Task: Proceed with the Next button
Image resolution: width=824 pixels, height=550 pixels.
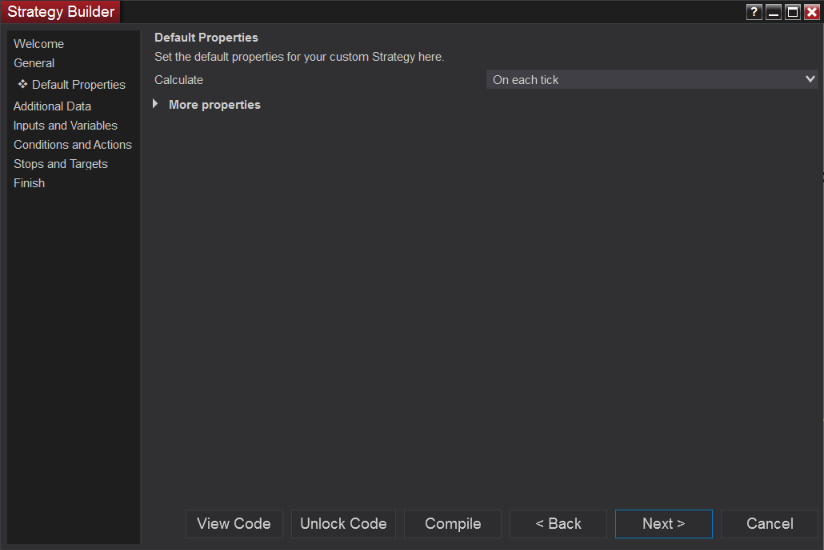Action: tap(664, 524)
